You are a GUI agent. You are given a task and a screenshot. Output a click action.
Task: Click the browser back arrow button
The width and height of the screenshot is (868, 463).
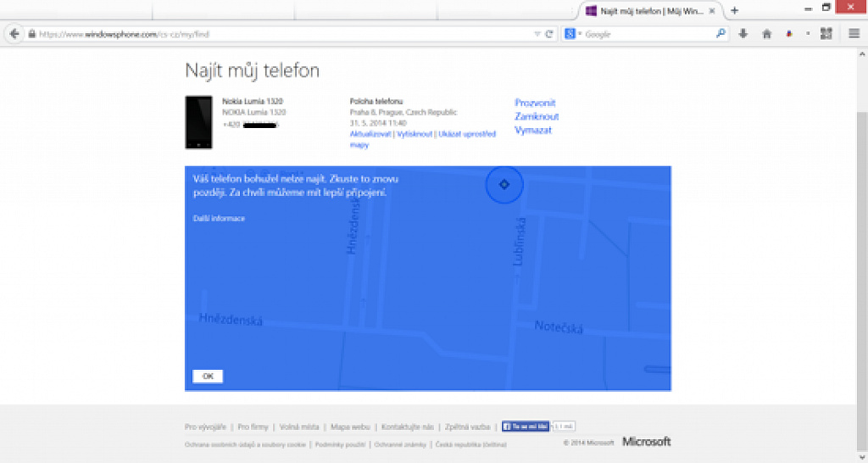(x=14, y=34)
